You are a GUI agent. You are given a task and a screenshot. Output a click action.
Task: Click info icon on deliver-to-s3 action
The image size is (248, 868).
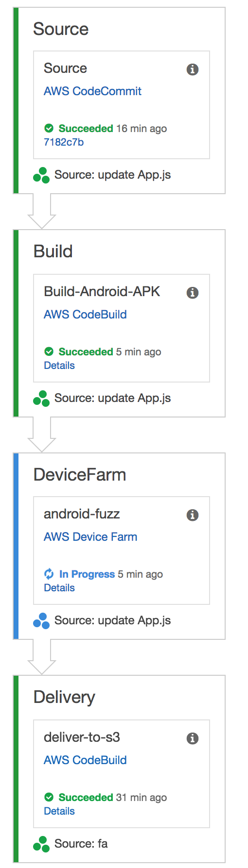pos(193,738)
